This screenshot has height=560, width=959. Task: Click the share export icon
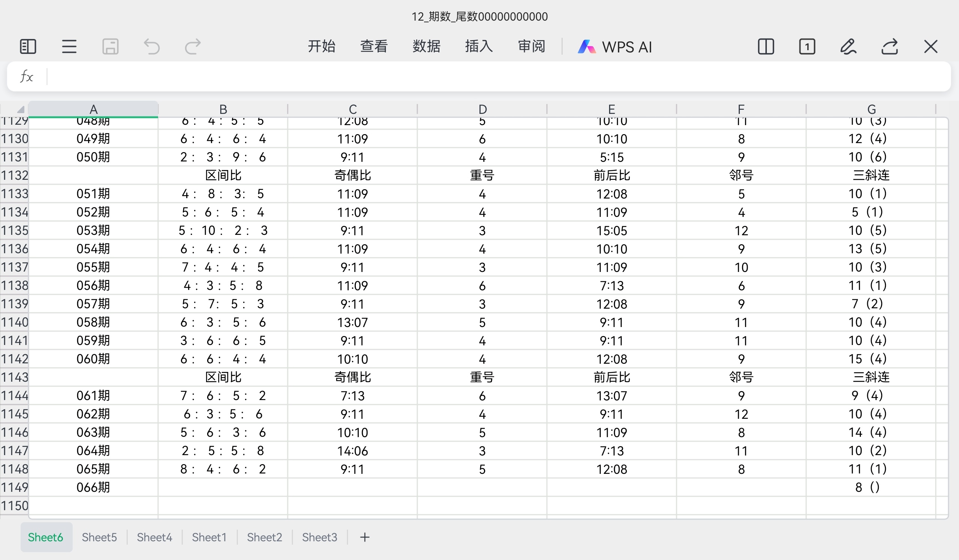(x=890, y=47)
